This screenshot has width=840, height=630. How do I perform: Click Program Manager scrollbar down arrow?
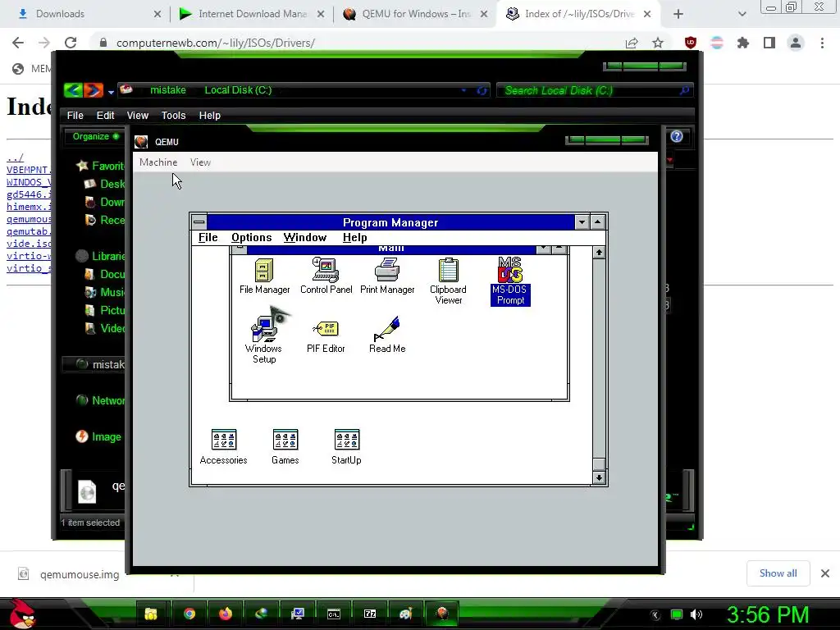coord(599,478)
